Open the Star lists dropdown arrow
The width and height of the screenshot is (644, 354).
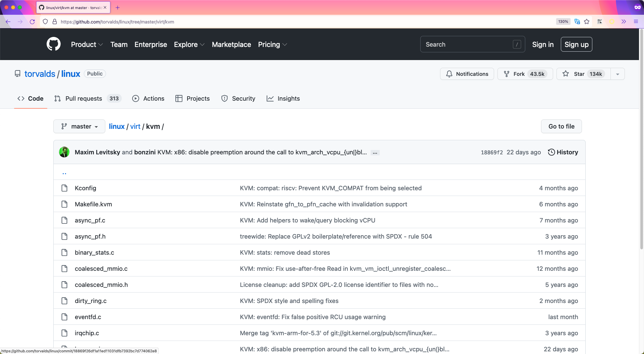click(618, 74)
